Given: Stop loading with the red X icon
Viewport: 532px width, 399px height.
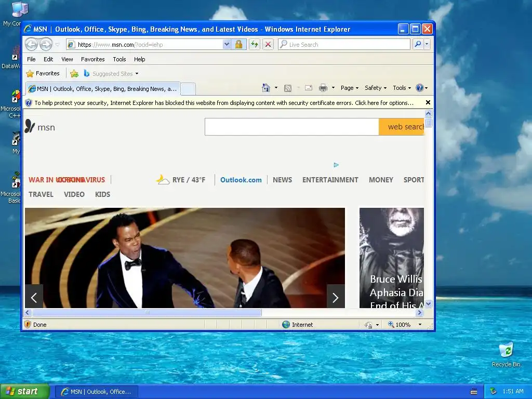Looking at the screenshot, I should (268, 45).
